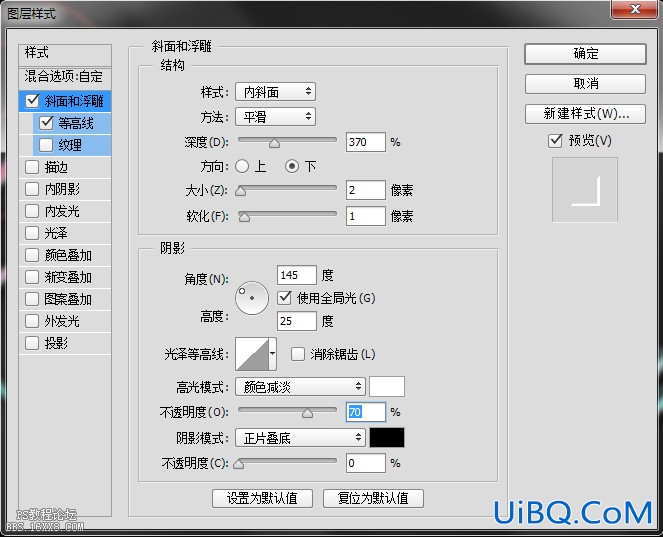Click the 确定 button
Screen dimensions: 663x537
pos(585,54)
